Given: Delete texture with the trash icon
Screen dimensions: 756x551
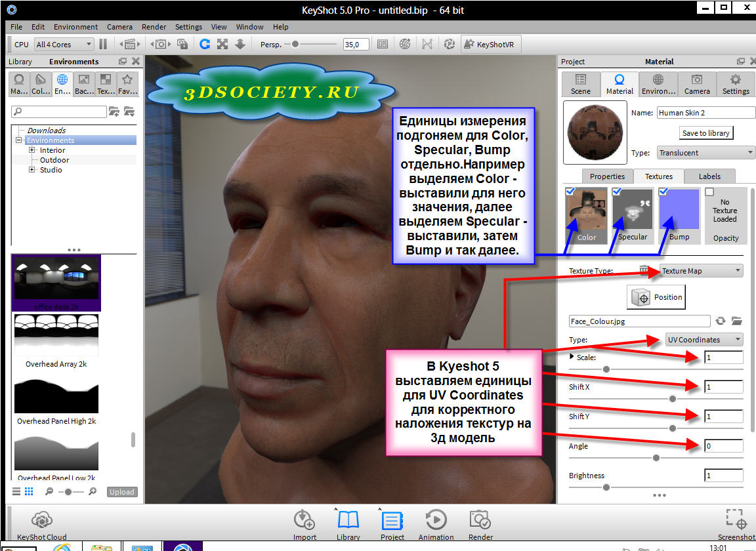Looking at the screenshot, I should pos(644,270).
